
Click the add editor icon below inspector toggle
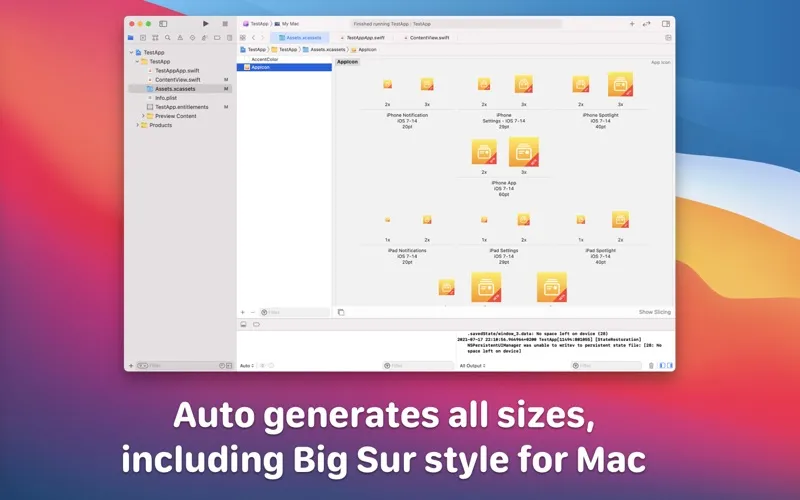click(668, 38)
